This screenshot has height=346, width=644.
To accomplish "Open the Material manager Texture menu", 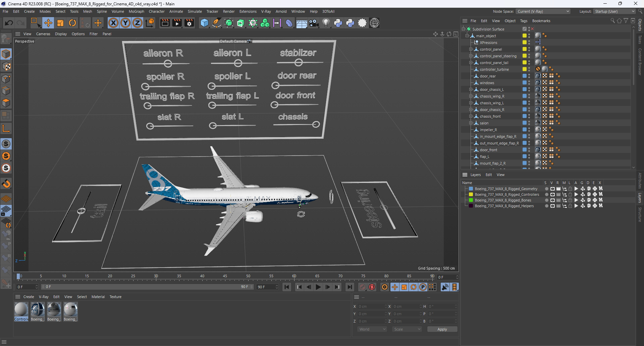I will (x=115, y=297).
